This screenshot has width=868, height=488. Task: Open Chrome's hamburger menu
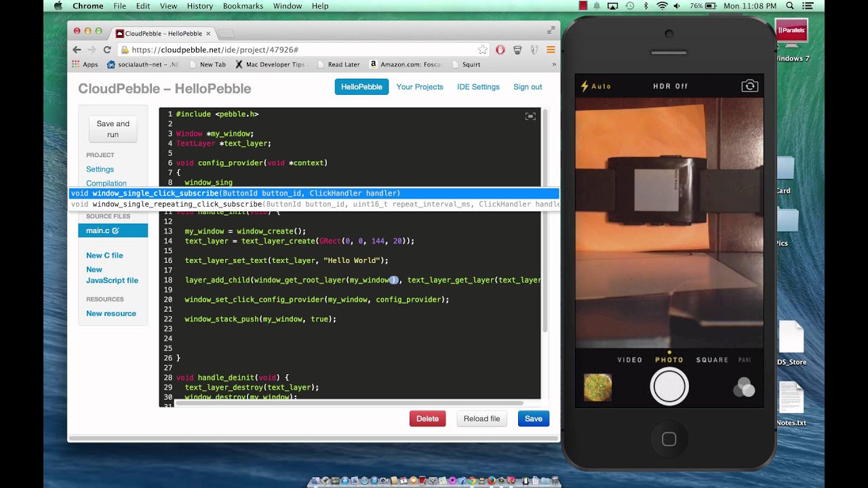551,49
